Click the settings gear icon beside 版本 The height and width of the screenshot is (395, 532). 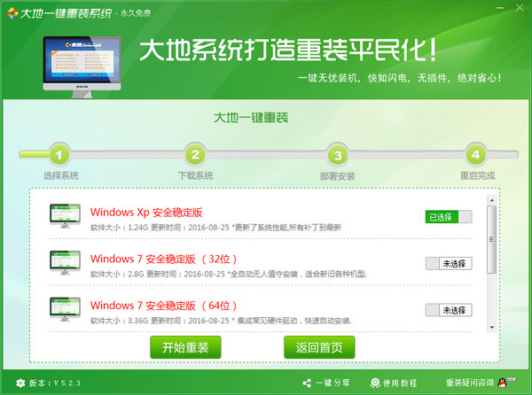(20, 383)
